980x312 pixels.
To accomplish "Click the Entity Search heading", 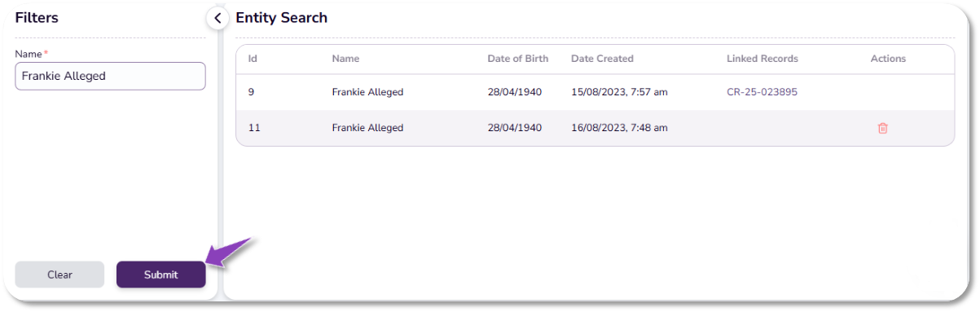I will click(281, 18).
